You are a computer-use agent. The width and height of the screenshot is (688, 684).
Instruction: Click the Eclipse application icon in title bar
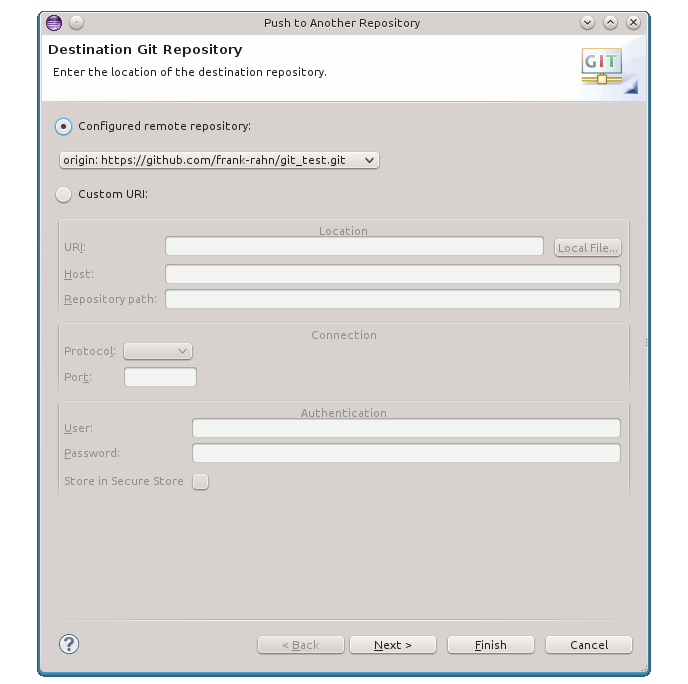pyautogui.click(x=54, y=23)
